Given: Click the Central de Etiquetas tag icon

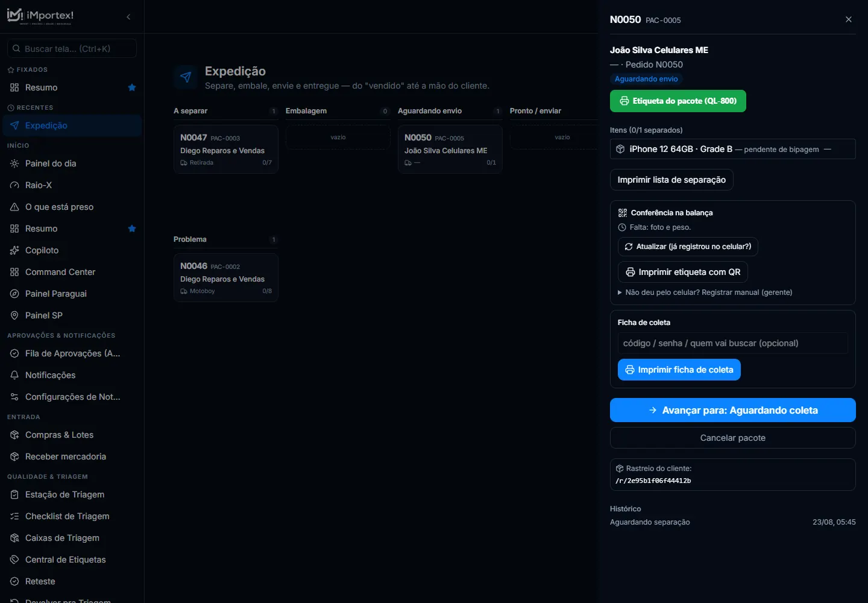Looking at the screenshot, I should click(14, 560).
